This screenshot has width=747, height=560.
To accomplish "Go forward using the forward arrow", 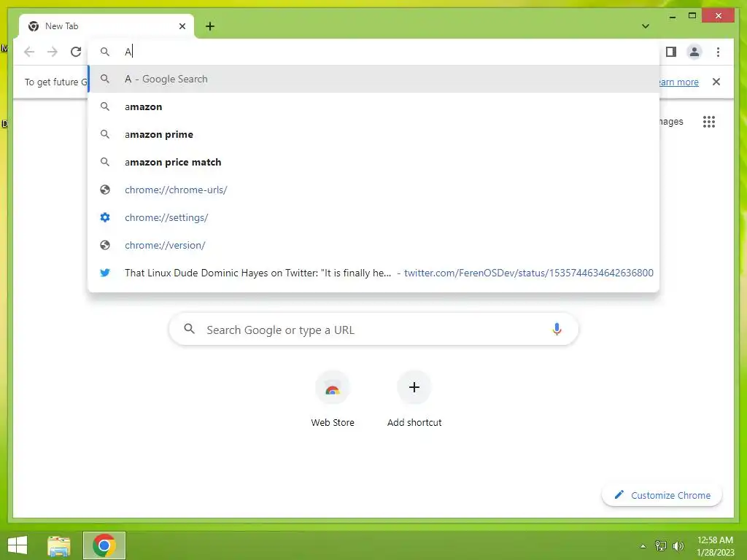I will point(53,52).
